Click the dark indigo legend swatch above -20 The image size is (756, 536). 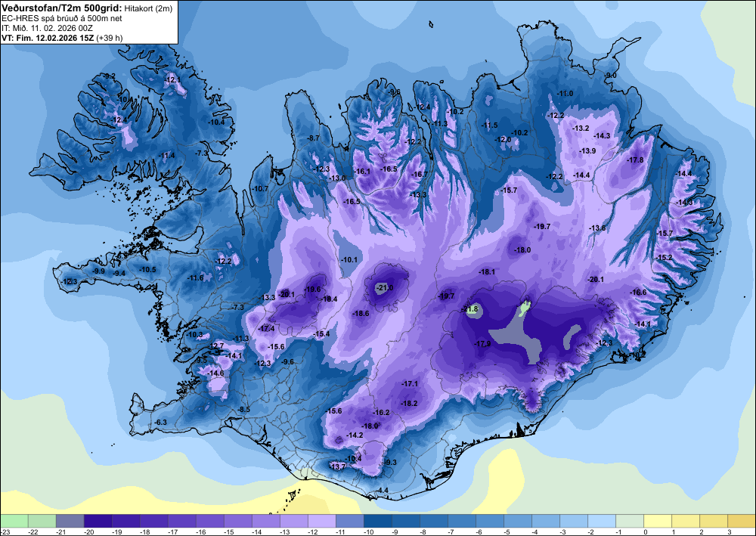click(x=98, y=521)
